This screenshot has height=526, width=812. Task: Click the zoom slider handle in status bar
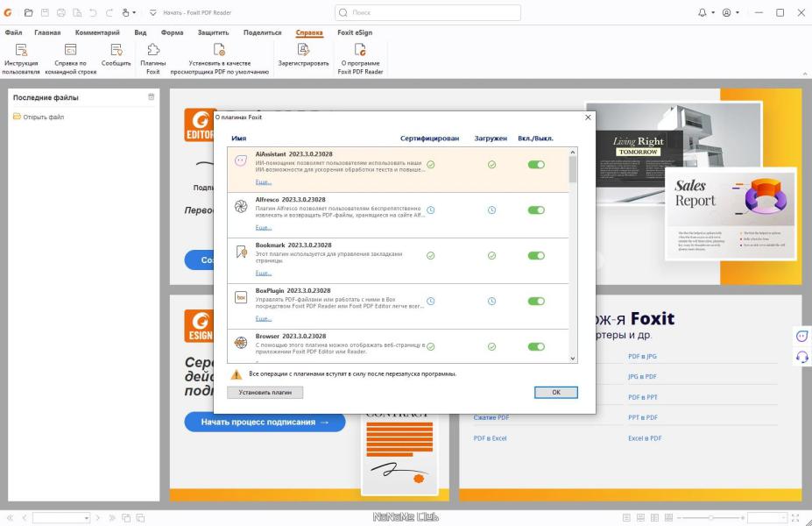click(x=710, y=518)
